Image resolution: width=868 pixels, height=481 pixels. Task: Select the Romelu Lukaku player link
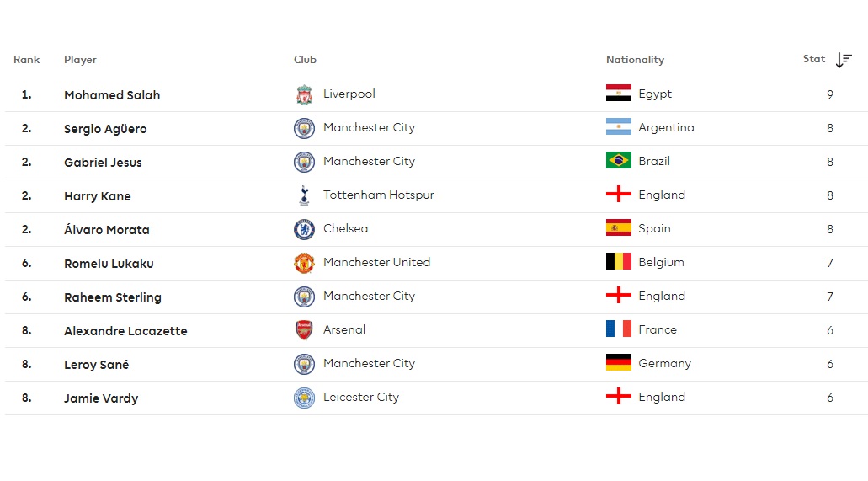109,264
